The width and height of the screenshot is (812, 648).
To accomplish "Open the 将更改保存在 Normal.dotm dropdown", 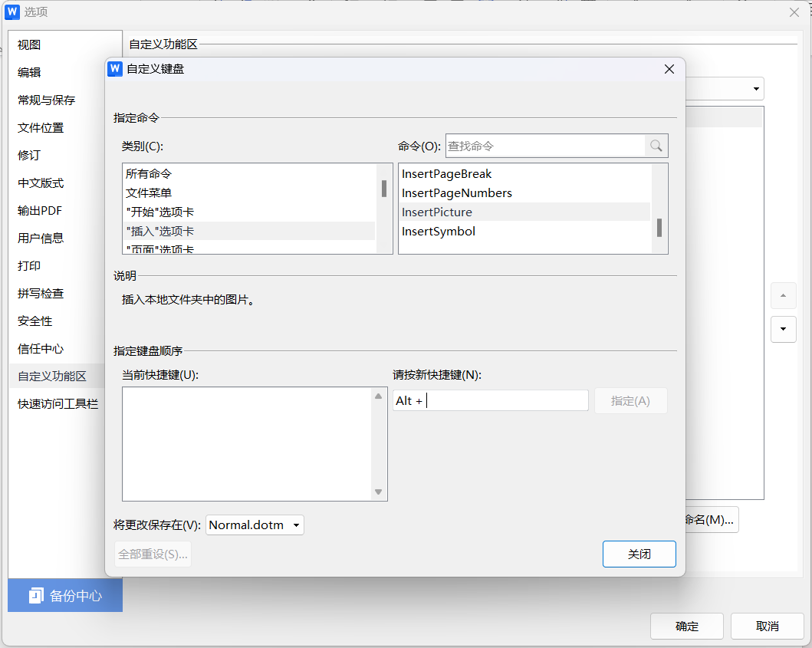I will (x=255, y=525).
